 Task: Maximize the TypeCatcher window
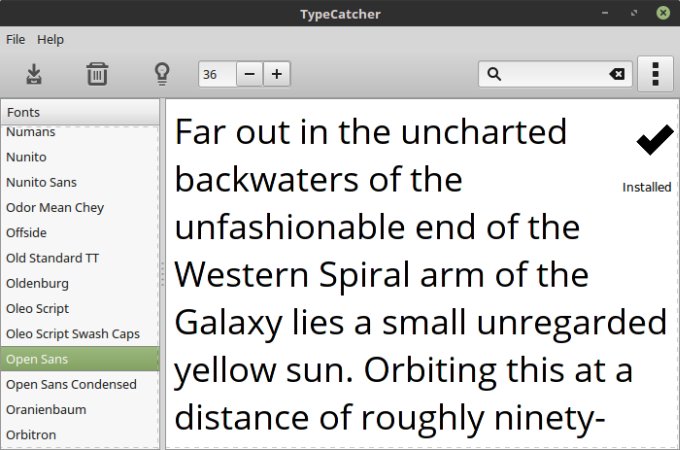(x=634, y=13)
